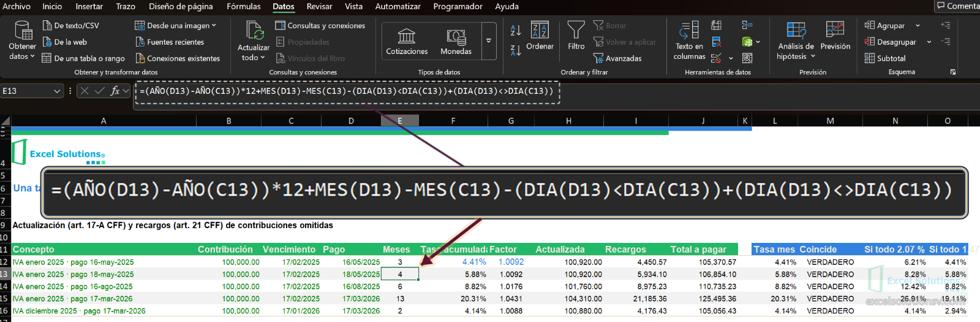Select column header H
Image resolution: width=980 pixels, height=322 pixels.
point(568,121)
